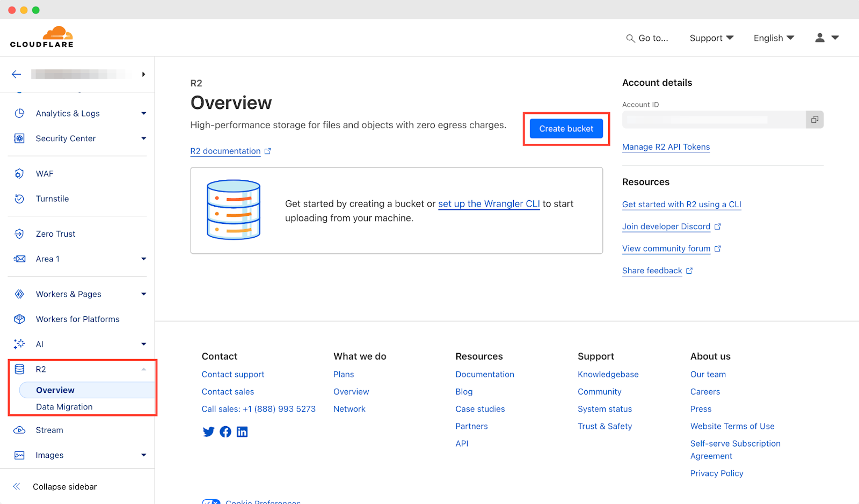Open the Facebook social icon
The image size is (859, 504).
225,432
